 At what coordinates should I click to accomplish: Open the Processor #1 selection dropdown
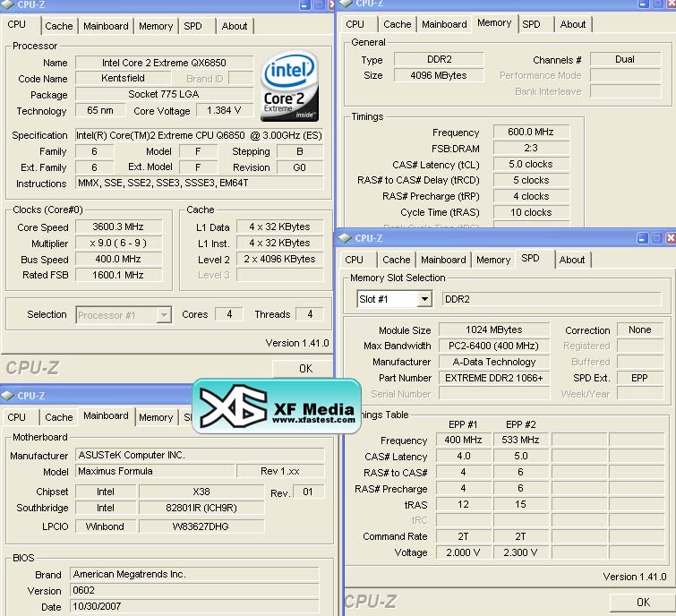tap(164, 315)
